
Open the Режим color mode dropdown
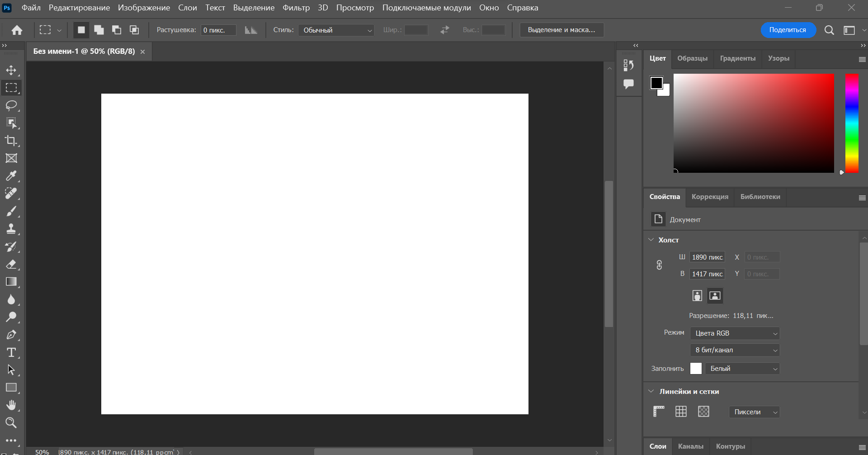point(735,333)
